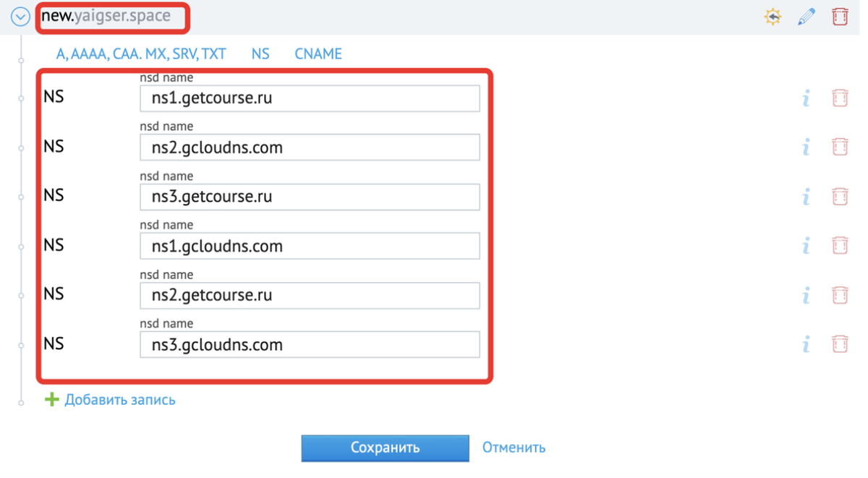Show info for ns1.gcloudns.com record
The height and width of the screenshot is (478, 868).
[806, 245]
